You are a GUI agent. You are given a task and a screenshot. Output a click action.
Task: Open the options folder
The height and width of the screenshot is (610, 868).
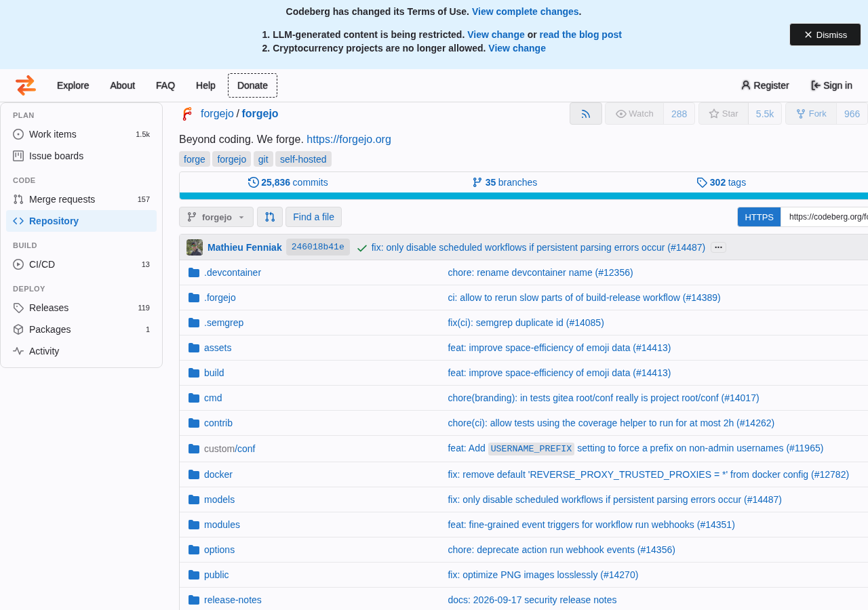tap(219, 550)
